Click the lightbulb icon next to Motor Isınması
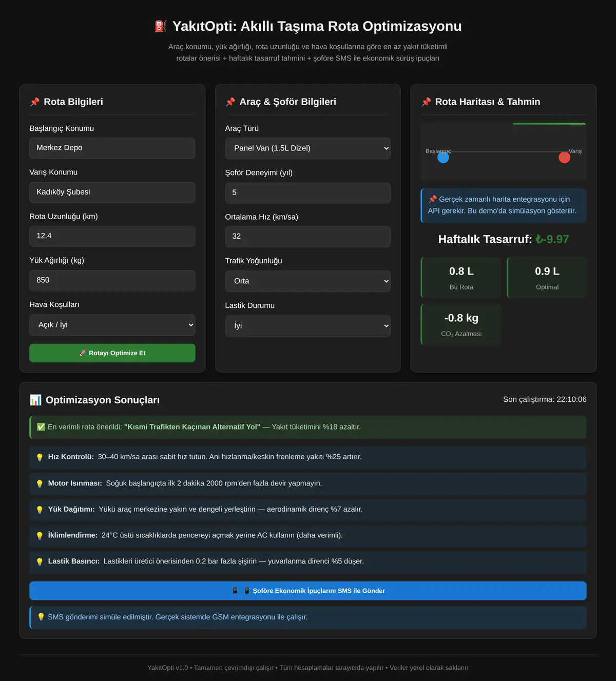Screen dimensions: 616x681 40,483
